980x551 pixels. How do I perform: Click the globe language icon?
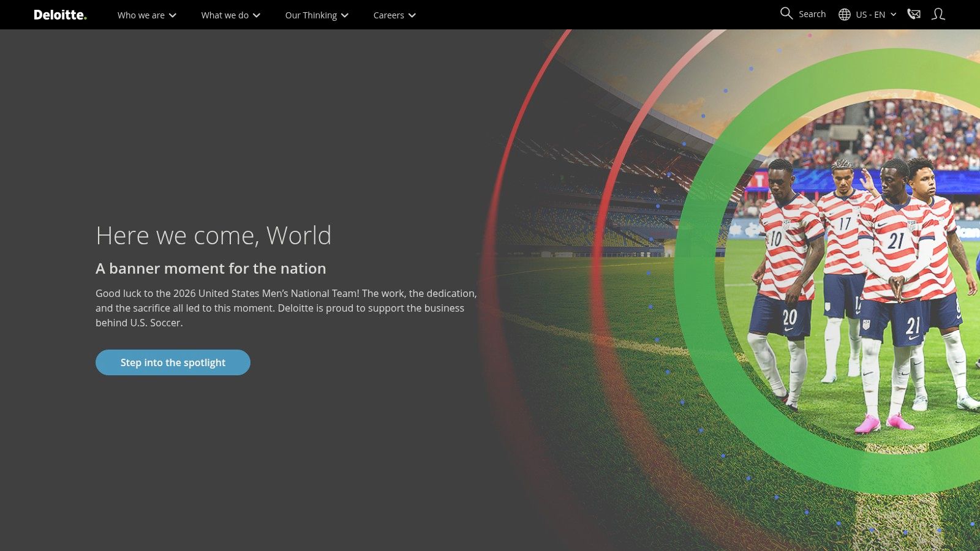[845, 15]
